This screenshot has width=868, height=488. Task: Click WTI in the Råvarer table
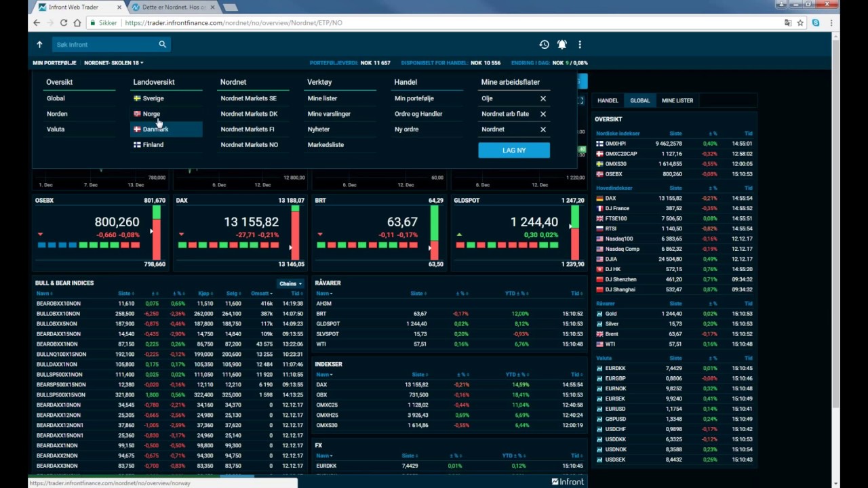click(x=321, y=344)
